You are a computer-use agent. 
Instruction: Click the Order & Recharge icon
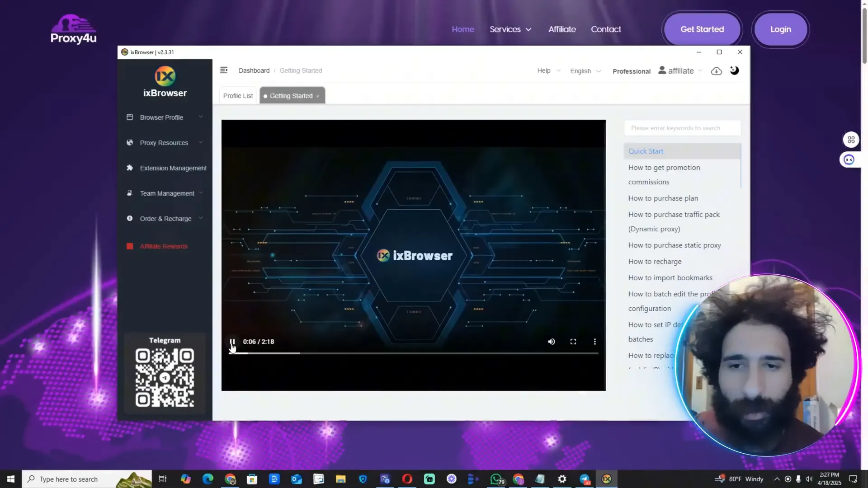[130, 218]
